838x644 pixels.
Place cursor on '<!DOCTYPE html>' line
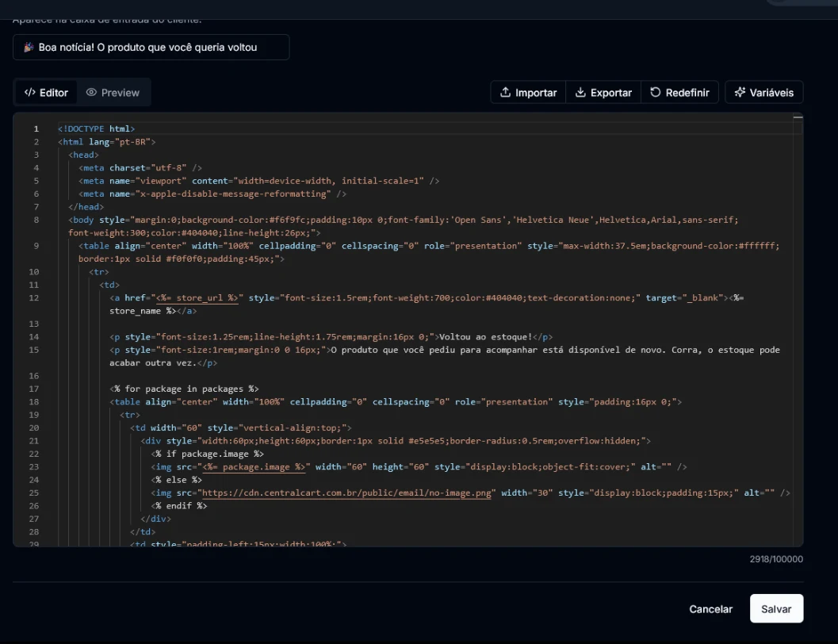pos(96,128)
